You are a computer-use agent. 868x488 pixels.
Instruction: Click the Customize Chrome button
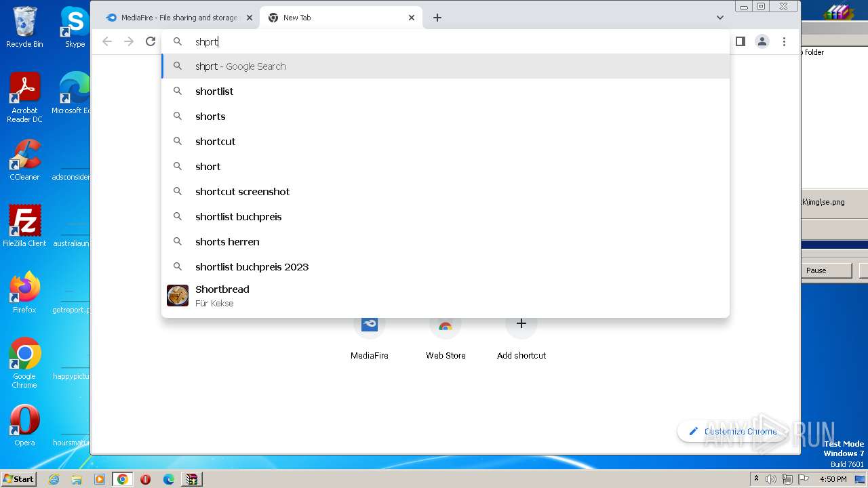[732, 431]
